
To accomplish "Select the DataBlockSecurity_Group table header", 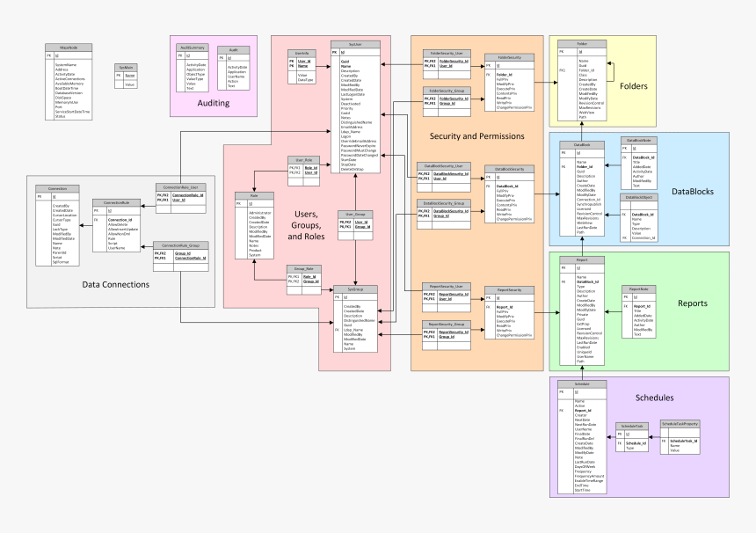I will (x=444, y=203).
